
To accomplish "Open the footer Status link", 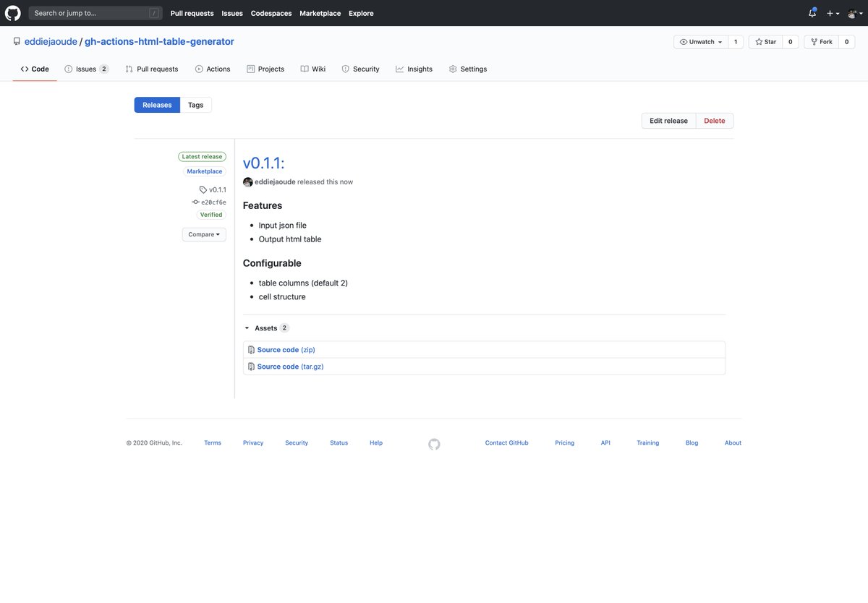I will 339,443.
